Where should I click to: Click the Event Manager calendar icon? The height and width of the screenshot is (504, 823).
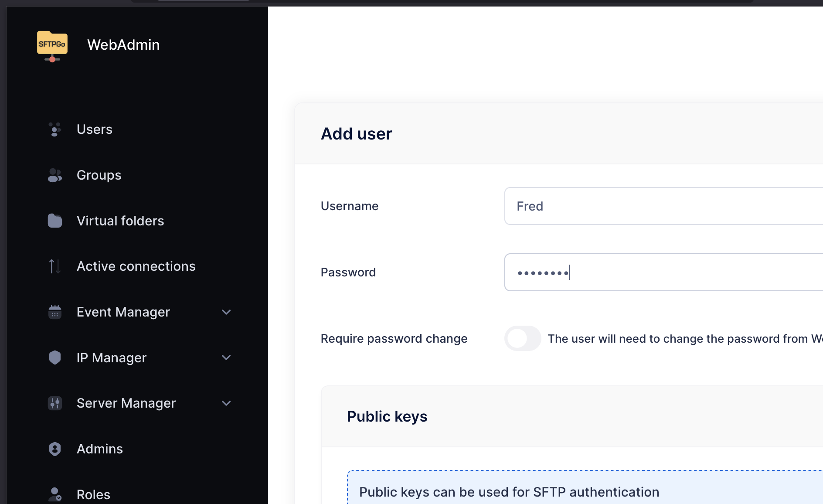(x=54, y=312)
